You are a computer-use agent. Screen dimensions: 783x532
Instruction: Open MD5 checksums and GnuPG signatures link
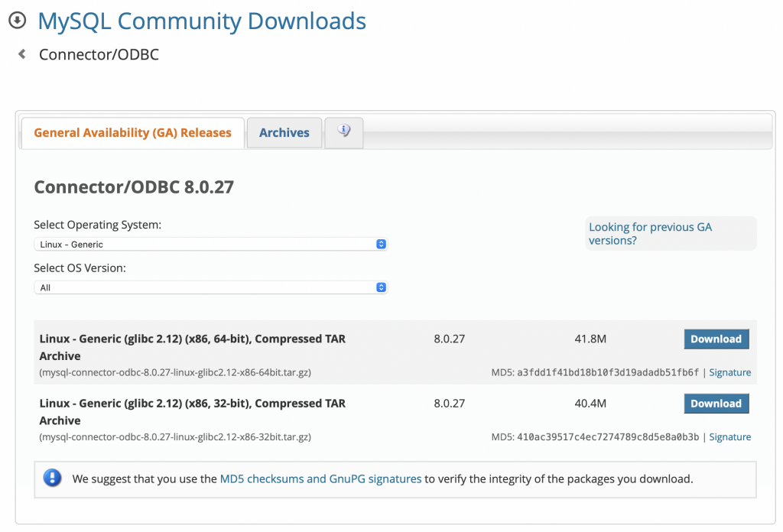320,478
